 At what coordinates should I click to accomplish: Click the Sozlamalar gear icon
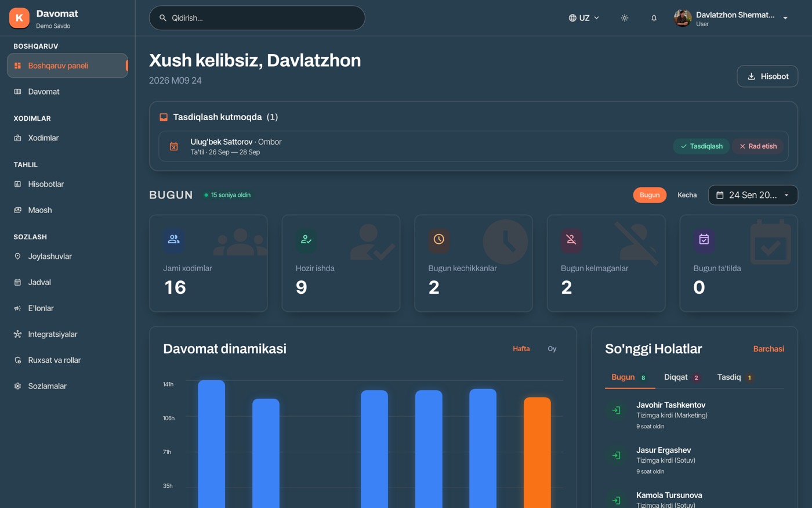click(x=17, y=386)
